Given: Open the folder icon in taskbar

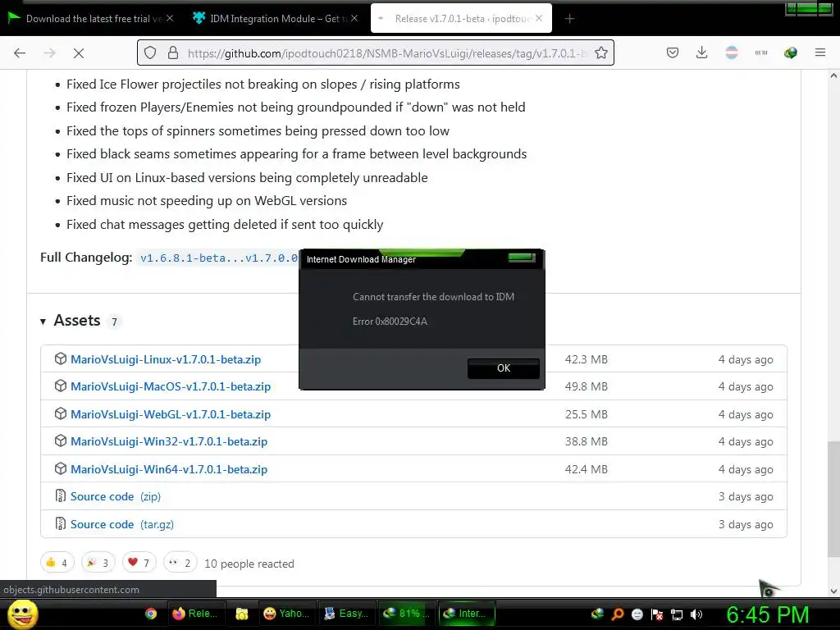Looking at the screenshot, I should (242, 614).
